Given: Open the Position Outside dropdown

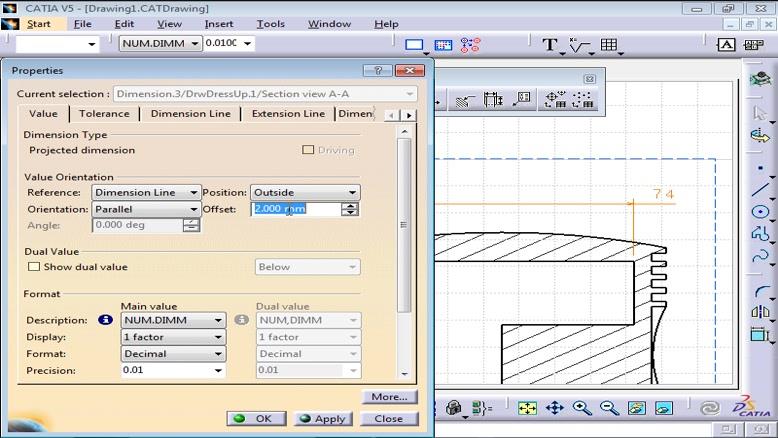Looking at the screenshot, I should 305,192.
